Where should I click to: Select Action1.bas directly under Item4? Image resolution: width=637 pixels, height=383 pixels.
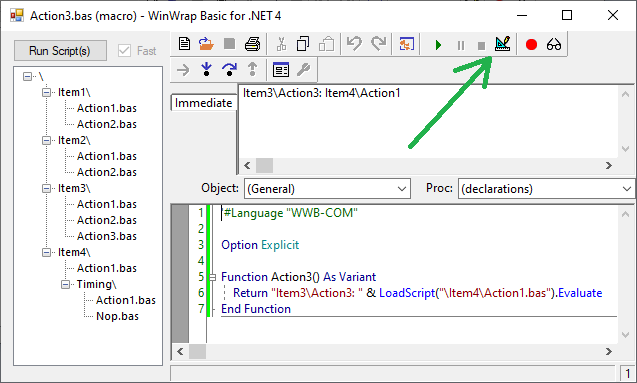pyautogui.click(x=107, y=268)
